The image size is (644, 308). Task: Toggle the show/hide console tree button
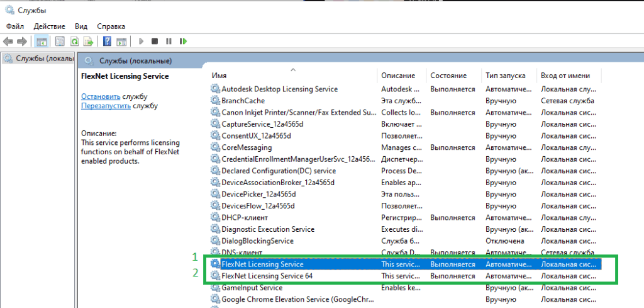pos(42,42)
